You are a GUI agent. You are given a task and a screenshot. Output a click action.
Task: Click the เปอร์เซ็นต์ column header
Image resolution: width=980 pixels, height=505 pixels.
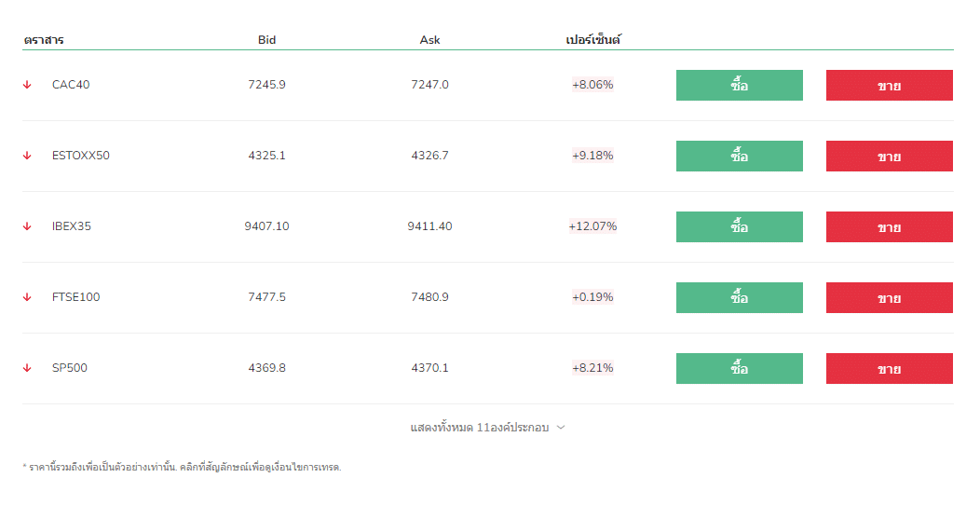click(592, 40)
